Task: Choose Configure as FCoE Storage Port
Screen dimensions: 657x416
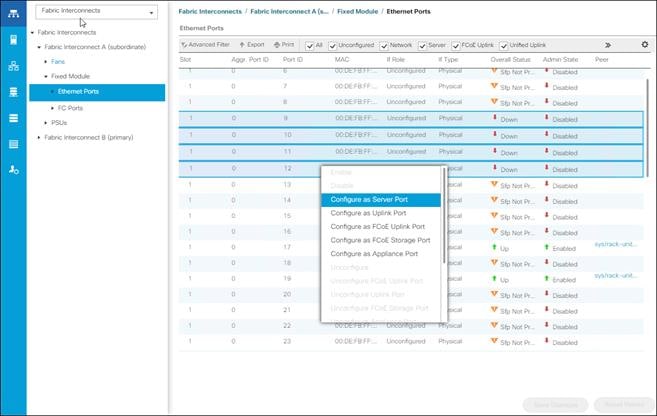Action: (x=381, y=240)
